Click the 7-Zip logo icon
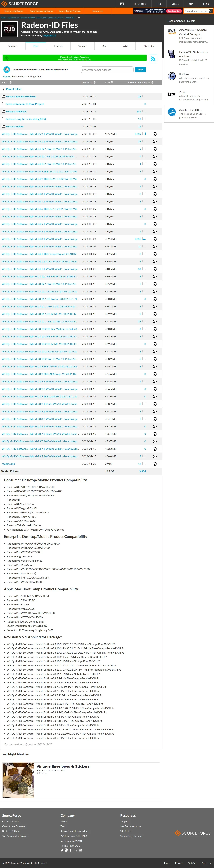Image resolution: width=214 pixels, height=868 pixels. (172, 94)
